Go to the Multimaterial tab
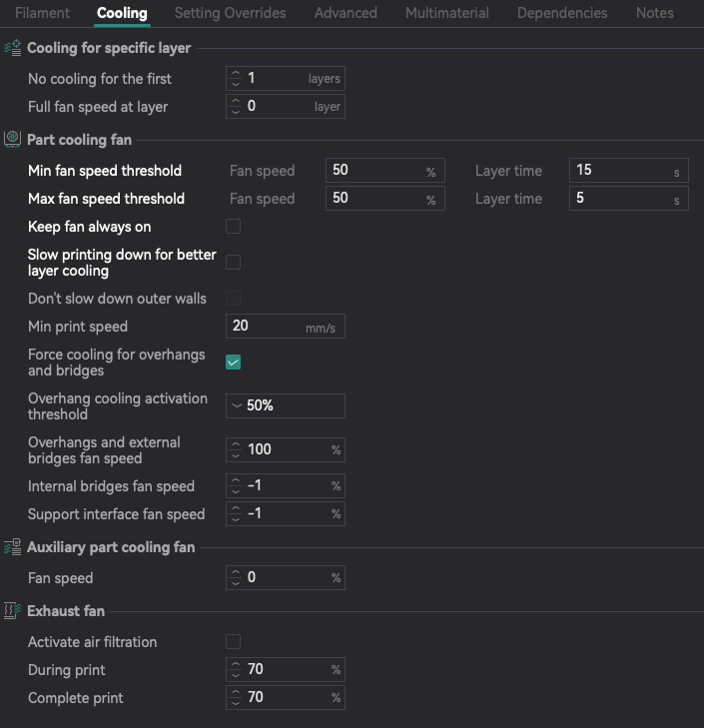This screenshot has height=728, width=704. pyautogui.click(x=446, y=13)
